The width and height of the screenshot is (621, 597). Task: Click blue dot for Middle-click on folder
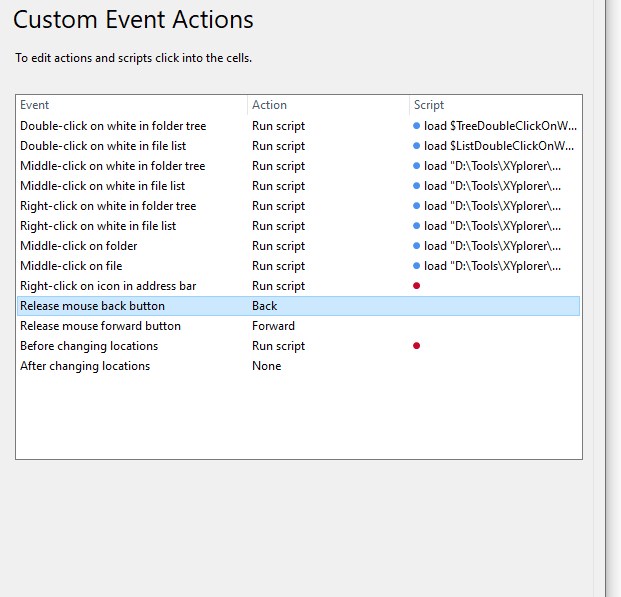coord(416,246)
